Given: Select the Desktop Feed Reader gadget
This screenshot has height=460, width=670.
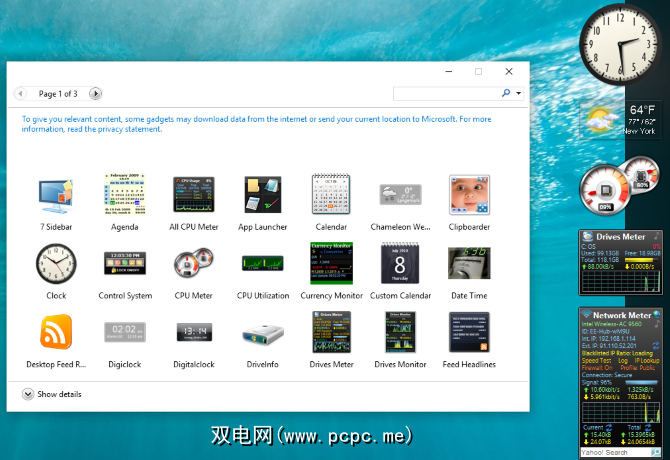Looking at the screenshot, I should tap(56, 333).
